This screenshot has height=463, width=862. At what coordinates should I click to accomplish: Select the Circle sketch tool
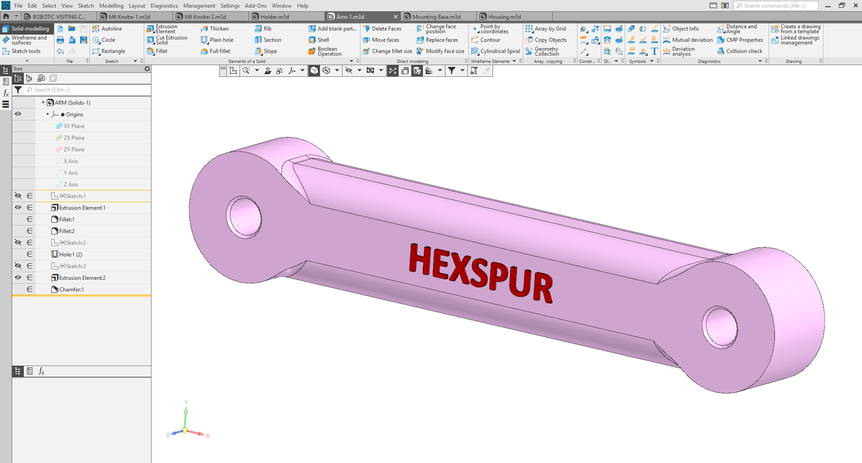point(104,40)
